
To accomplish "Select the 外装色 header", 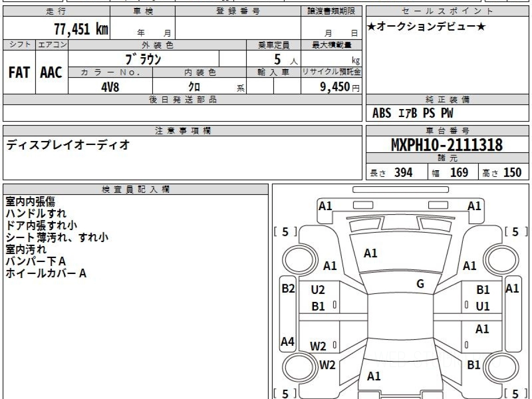I will tap(157, 45).
